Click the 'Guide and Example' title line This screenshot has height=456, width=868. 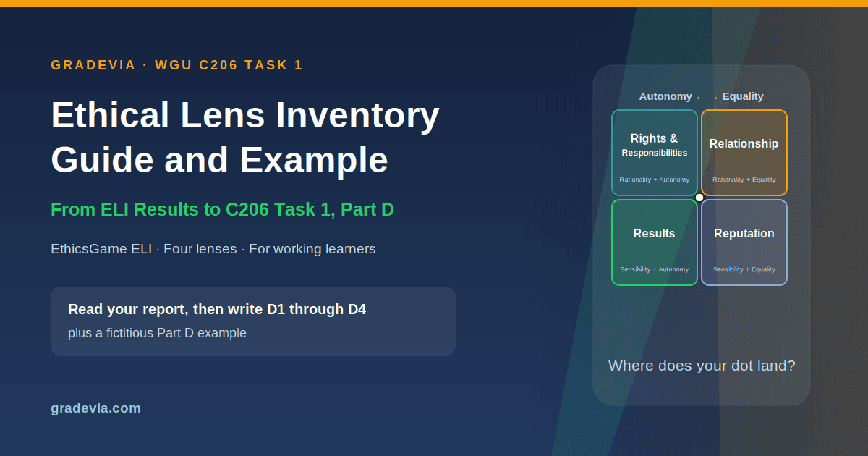coord(219,161)
